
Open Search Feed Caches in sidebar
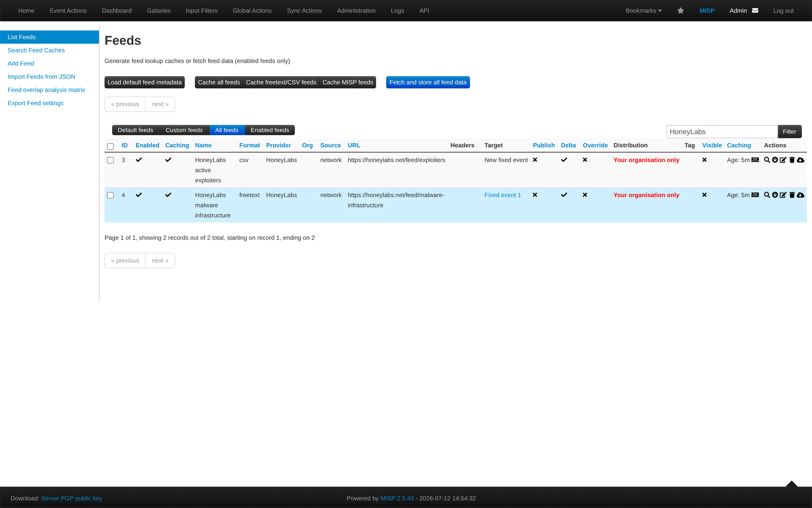tap(36, 50)
